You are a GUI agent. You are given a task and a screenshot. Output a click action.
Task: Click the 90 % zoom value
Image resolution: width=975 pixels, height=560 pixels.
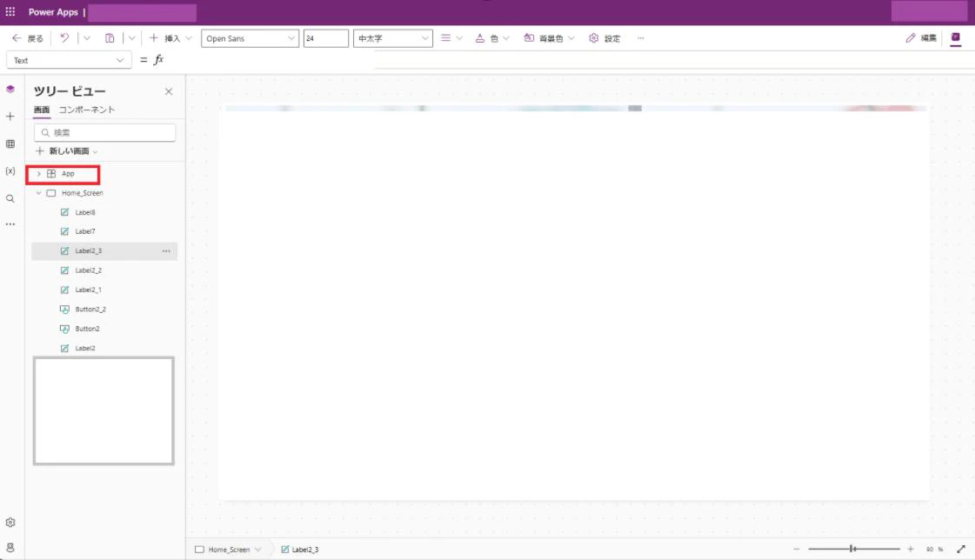934,550
